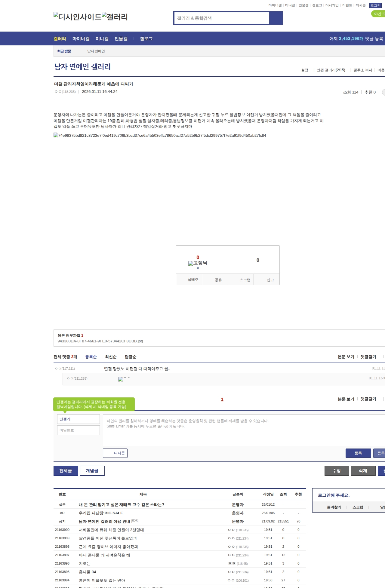Open post 흥나물 04
The width and height of the screenshot is (385, 588).
(88, 572)
